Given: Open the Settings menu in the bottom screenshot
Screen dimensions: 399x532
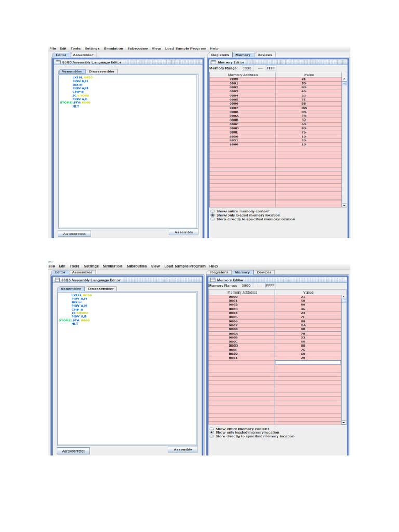Looking at the screenshot, I should 91,266.
